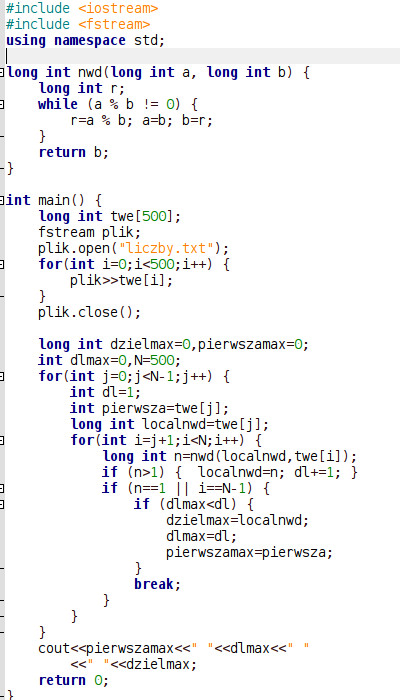Fold the for(int i=0;i<500;i++) loop

[2, 264]
